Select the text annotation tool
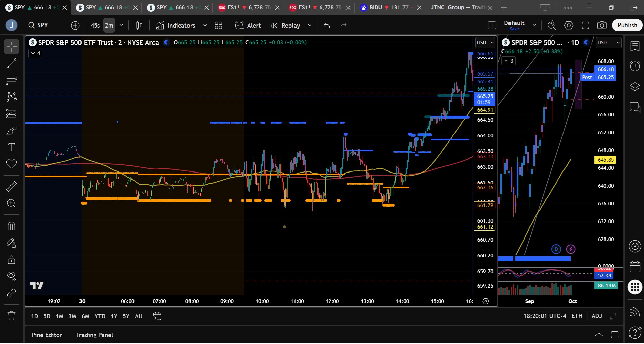This screenshot has width=644, height=344. (x=11, y=147)
